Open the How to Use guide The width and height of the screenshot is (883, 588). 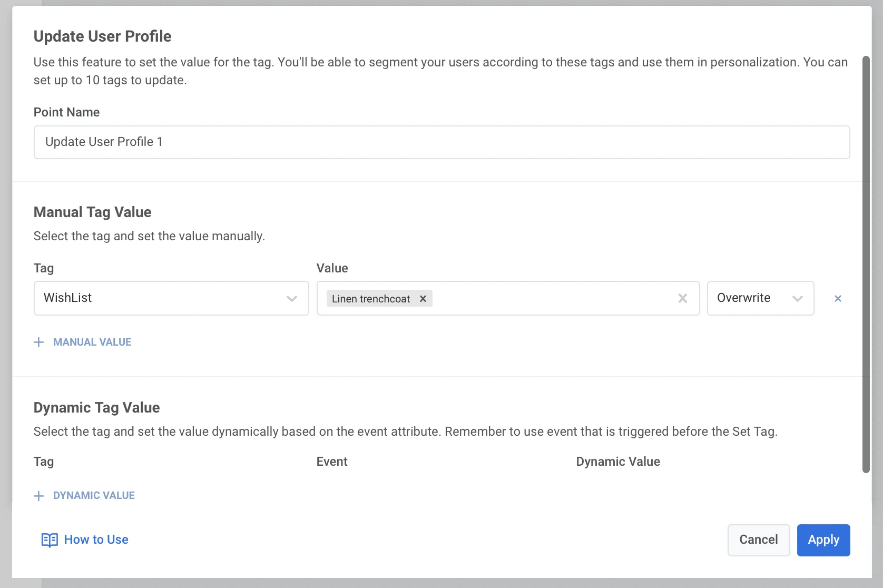click(x=96, y=540)
